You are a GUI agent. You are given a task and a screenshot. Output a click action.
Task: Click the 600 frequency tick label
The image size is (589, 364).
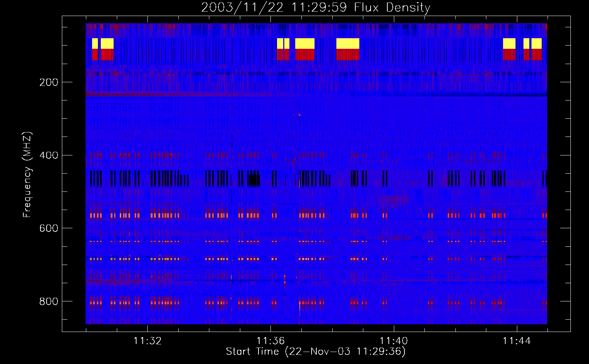coord(49,228)
